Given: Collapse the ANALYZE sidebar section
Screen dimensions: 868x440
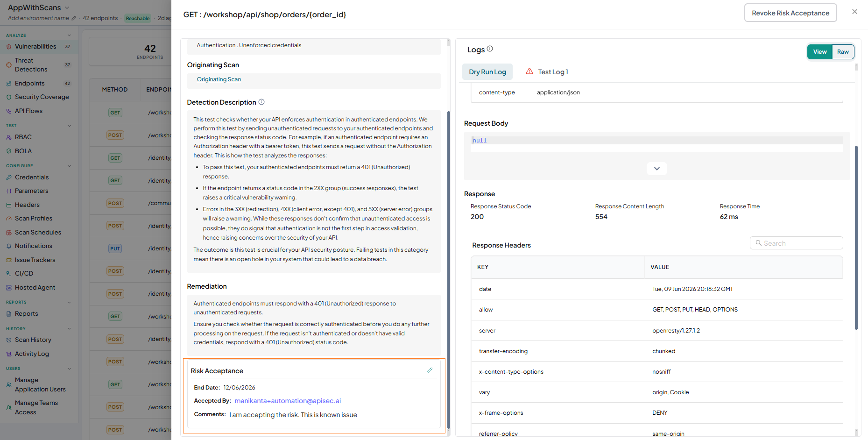Looking at the screenshot, I should [69, 35].
